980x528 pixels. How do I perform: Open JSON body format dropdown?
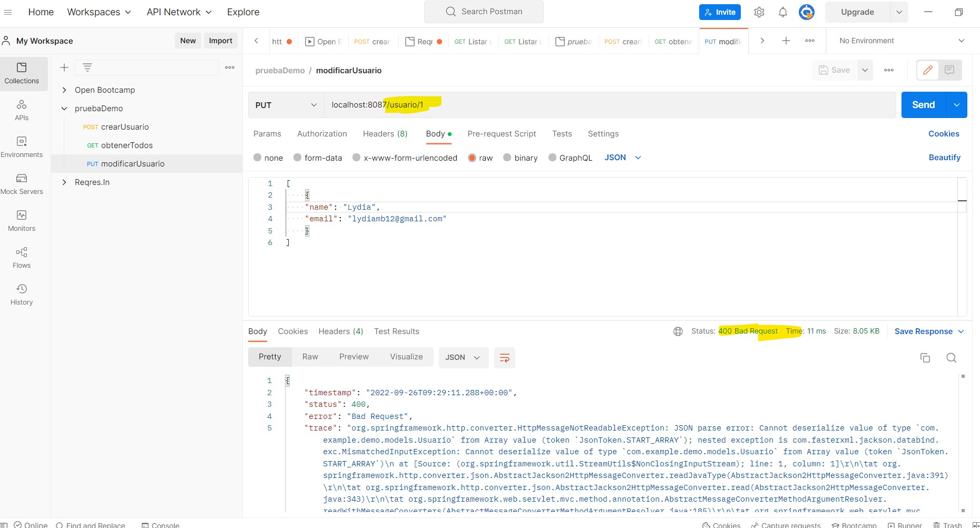[623, 158]
